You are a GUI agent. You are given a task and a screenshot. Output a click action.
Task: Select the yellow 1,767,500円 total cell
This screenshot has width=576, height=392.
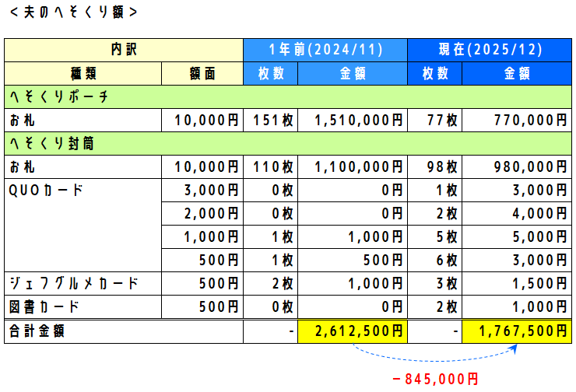tap(516, 331)
